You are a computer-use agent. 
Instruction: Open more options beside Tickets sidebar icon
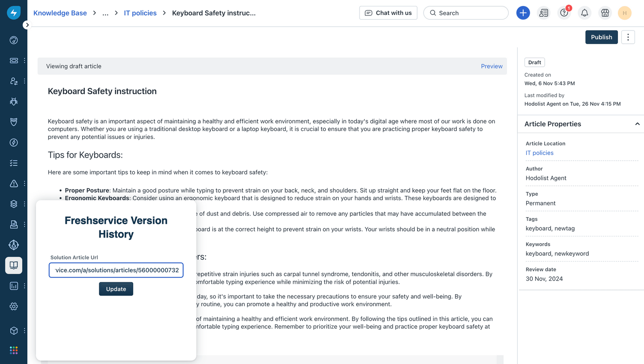[24, 61]
